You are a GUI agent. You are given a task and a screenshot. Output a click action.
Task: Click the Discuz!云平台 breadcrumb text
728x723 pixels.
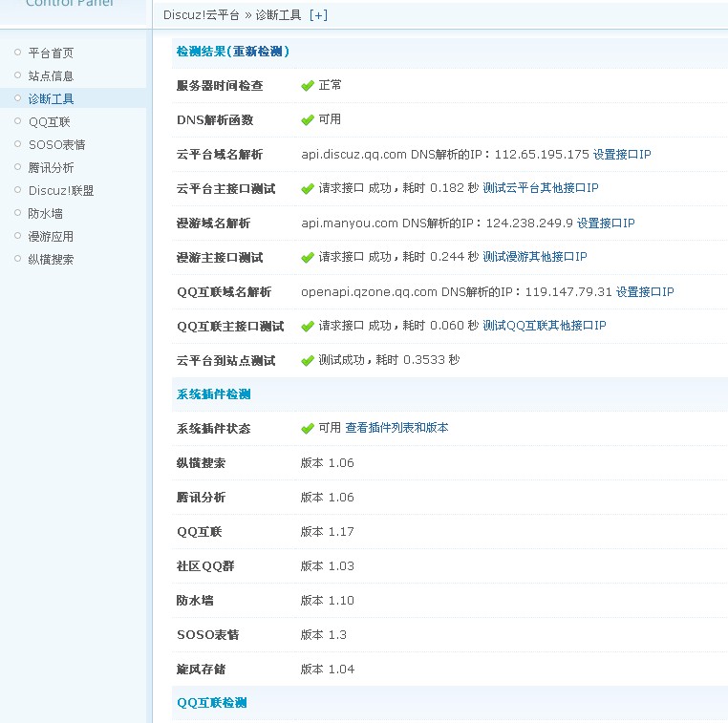[x=201, y=15]
